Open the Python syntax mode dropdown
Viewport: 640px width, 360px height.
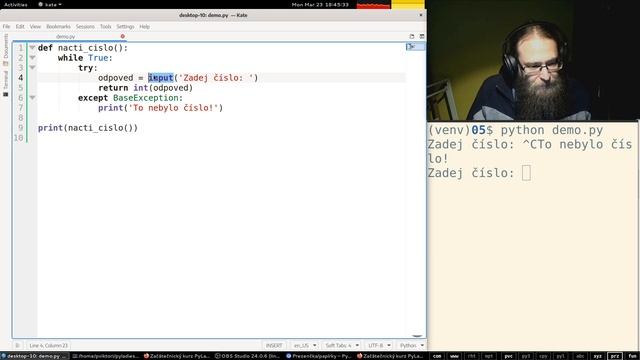[x=411, y=345]
